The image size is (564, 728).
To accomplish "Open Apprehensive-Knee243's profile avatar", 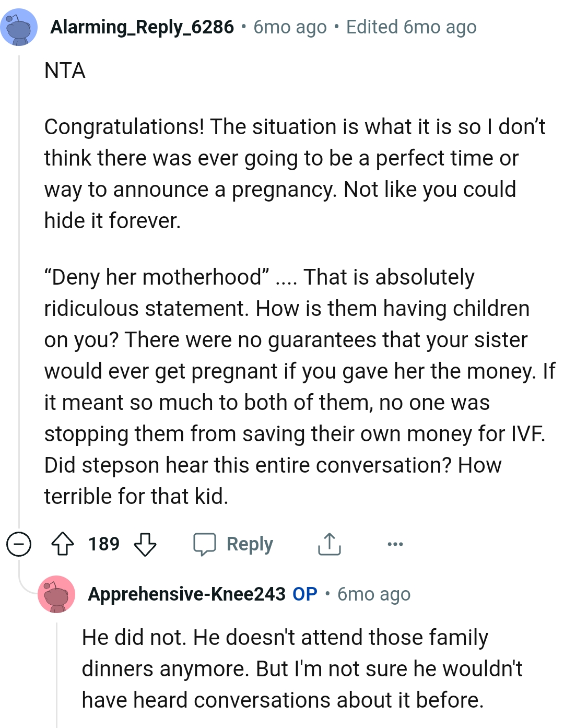I will point(55,594).
